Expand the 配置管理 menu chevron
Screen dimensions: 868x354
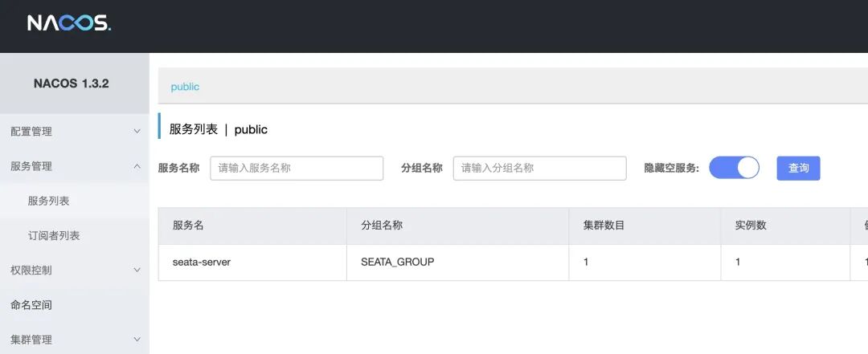(x=137, y=132)
